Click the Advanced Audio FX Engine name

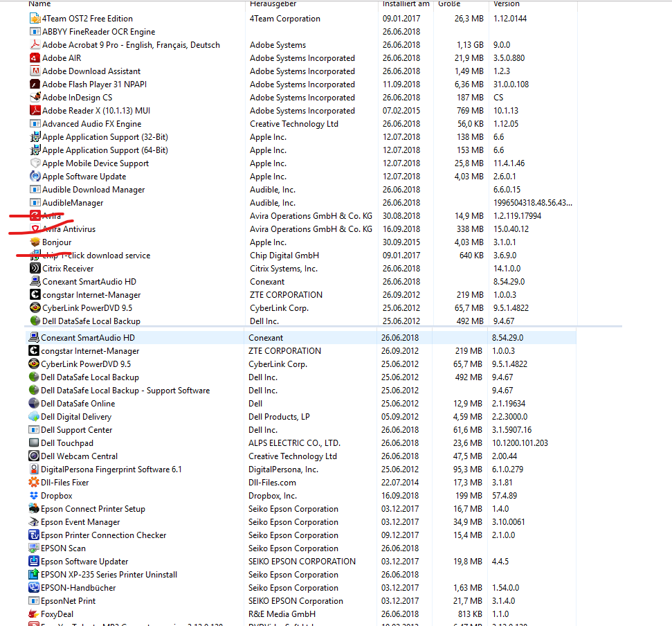pyautogui.click(x=92, y=124)
